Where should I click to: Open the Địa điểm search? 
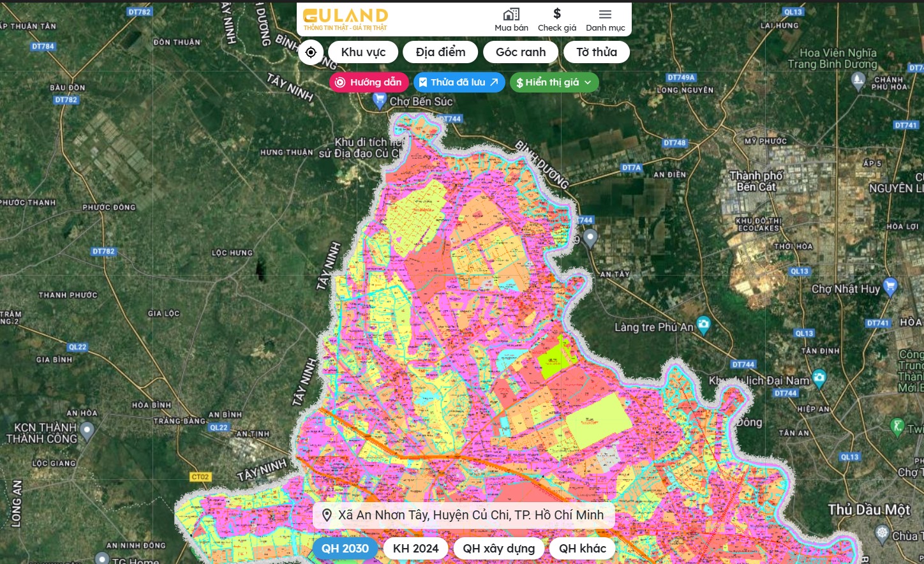(440, 52)
